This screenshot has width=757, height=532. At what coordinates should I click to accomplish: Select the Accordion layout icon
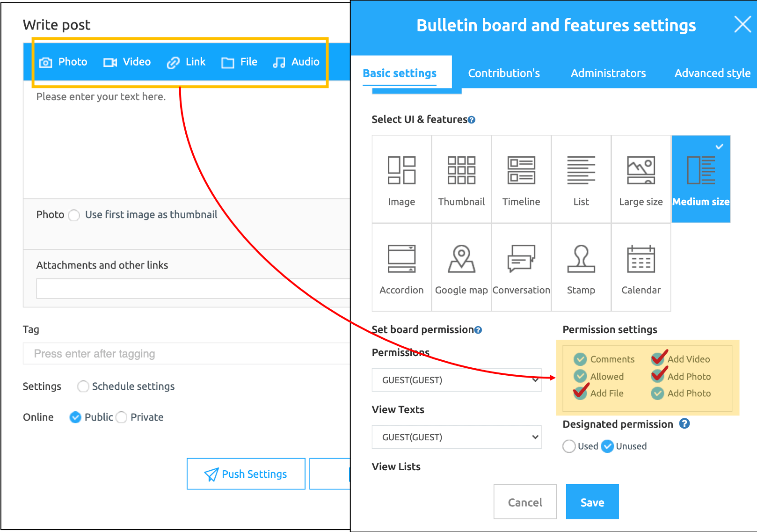click(401, 259)
